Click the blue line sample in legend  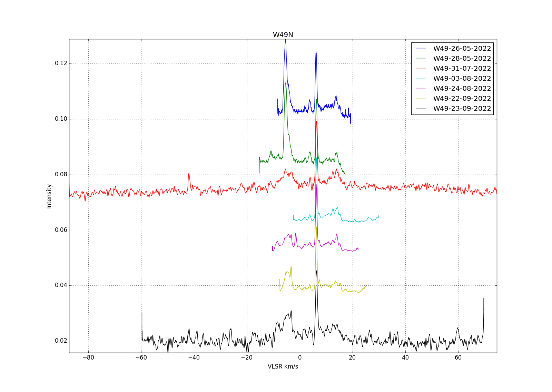tap(421, 48)
